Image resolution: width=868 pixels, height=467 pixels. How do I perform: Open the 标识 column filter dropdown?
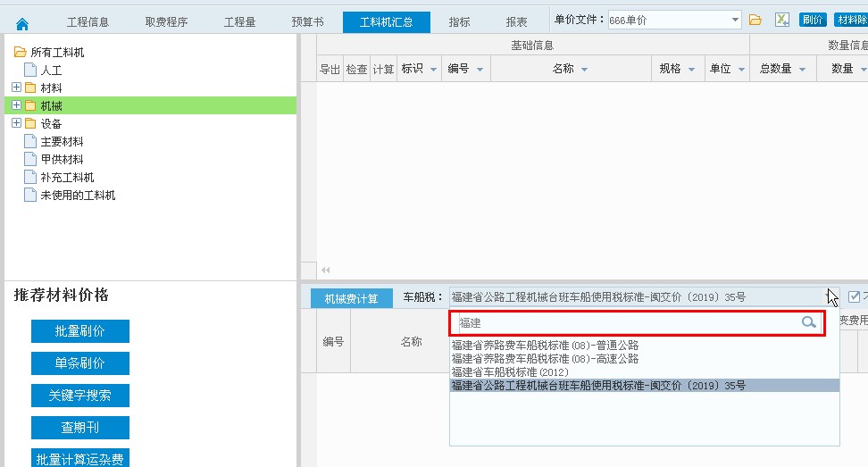[433, 69]
